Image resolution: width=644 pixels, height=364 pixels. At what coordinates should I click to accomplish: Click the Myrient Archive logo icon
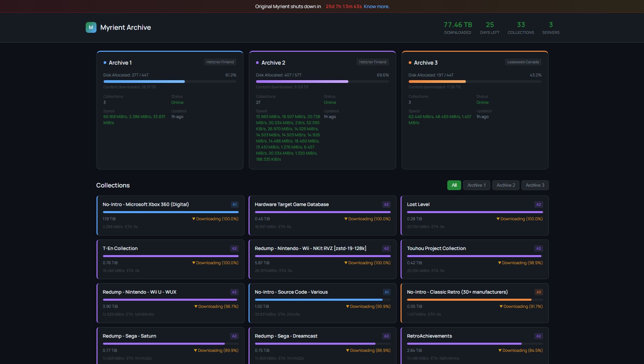click(91, 27)
